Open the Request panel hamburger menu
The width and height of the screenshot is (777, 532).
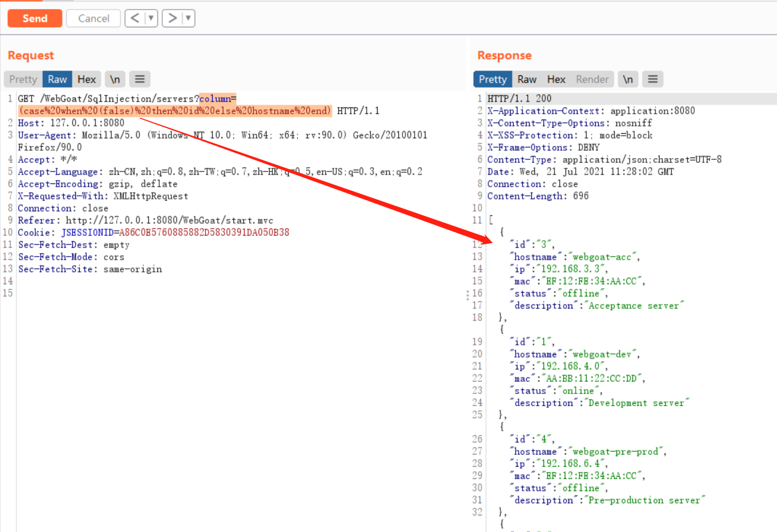139,79
